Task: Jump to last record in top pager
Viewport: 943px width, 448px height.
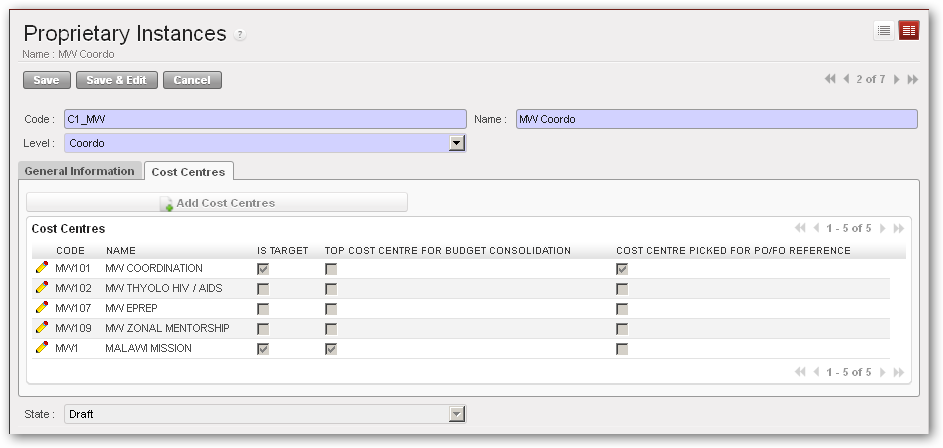Action: [x=912, y=79]
